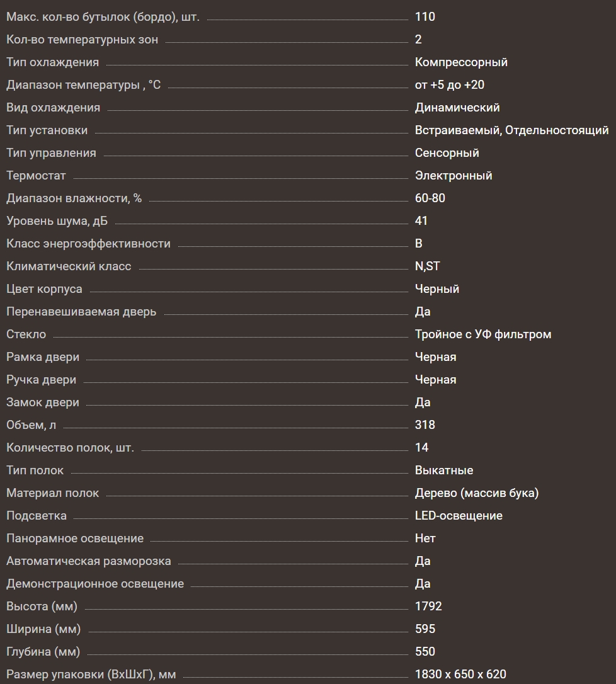Click the volume value 318

point(425,425)
